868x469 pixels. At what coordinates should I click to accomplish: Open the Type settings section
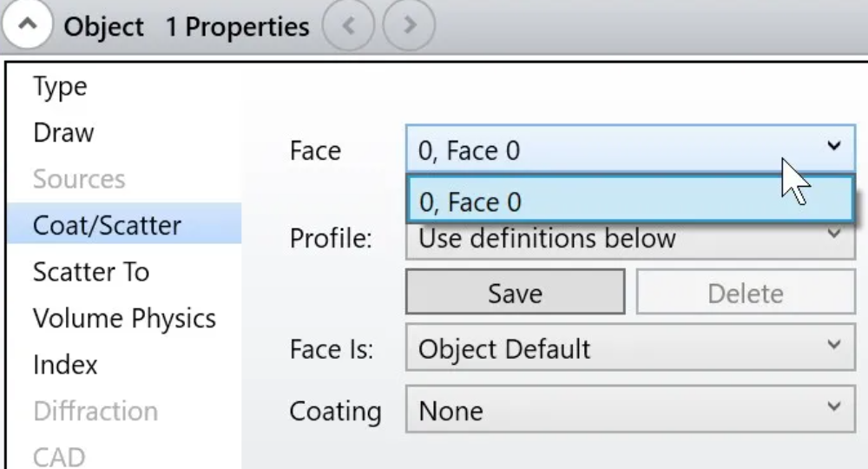coord(61,86)
